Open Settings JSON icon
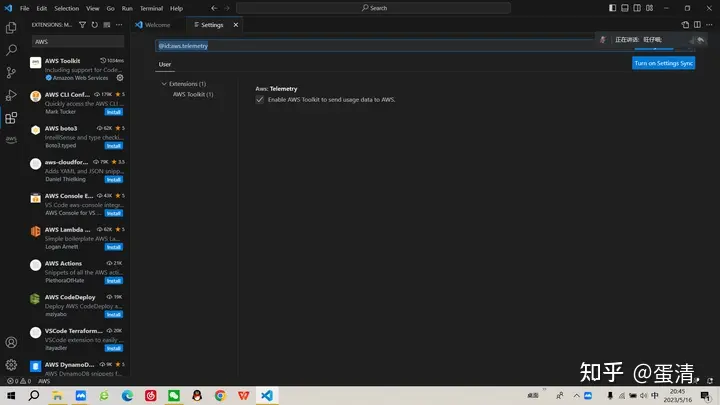Screen dimensions: 720x405 click(685, 25)
